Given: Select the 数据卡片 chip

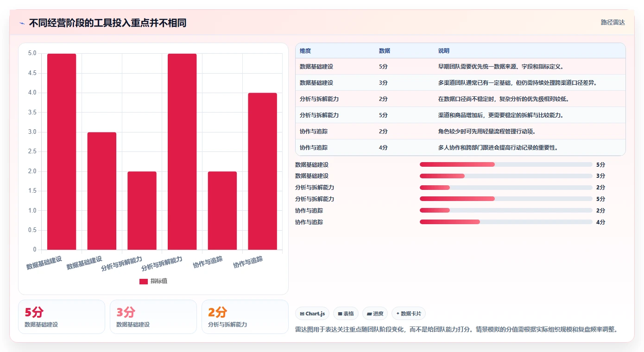Looking at the screenshot, I should [409, 314].
